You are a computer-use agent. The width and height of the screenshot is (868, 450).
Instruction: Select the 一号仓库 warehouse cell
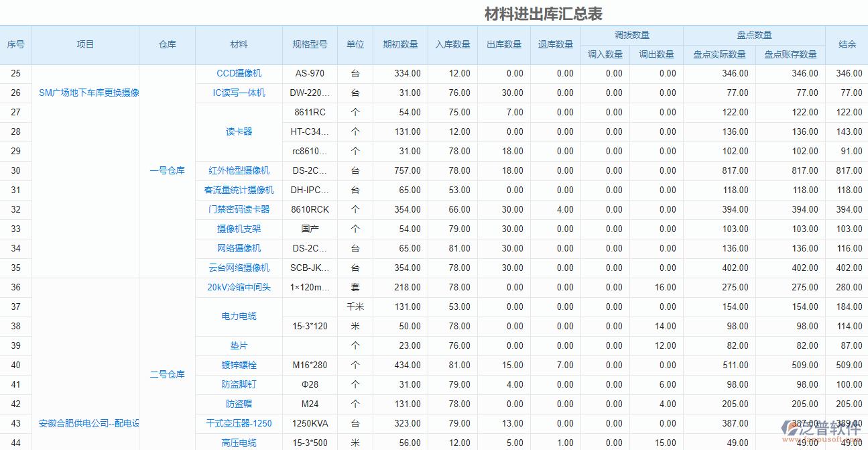(x=166, y=170)
